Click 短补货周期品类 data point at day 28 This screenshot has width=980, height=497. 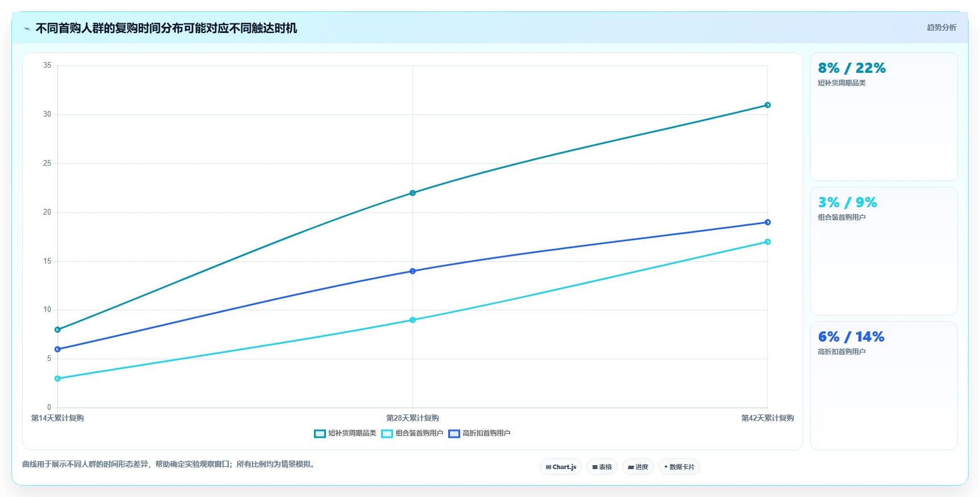(x=412, y=193)
